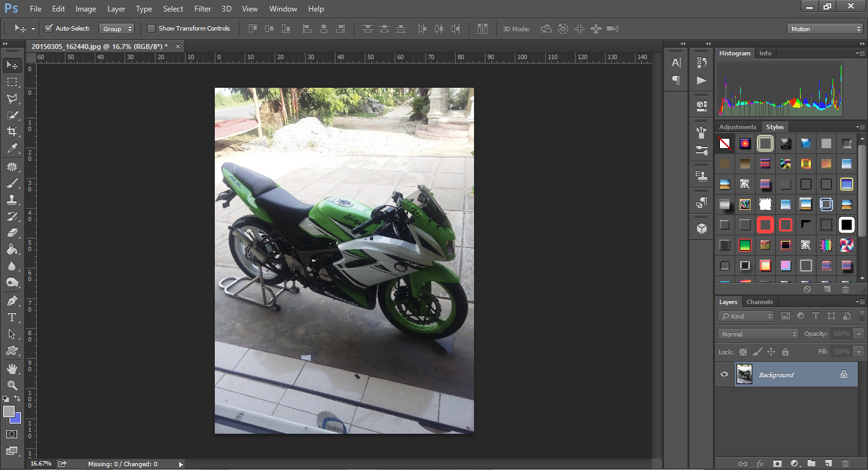Enable Show Transform Controls
Viewport: 868px width, 470px height.
pos(151,28)
